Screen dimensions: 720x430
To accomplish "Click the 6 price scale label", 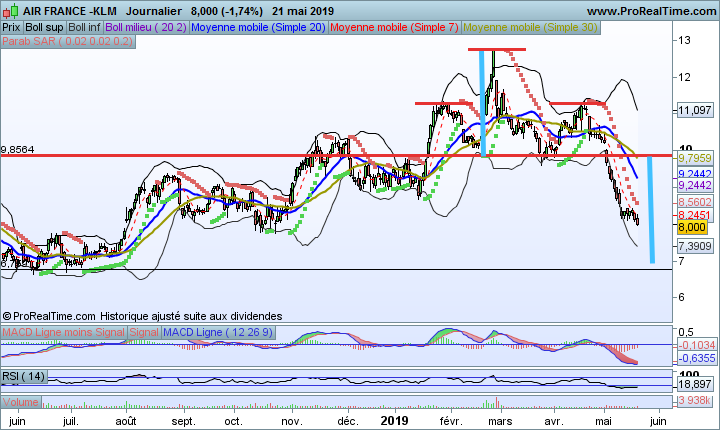I will (x=681, y=297).
